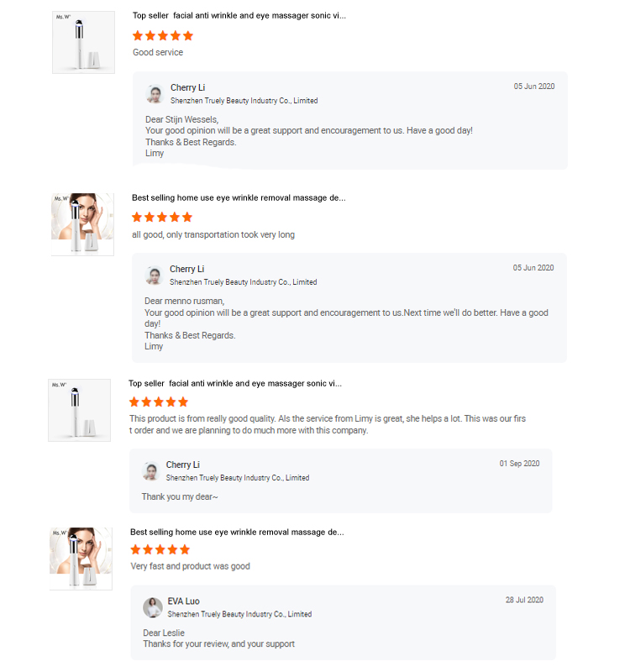Screen dimensions: 630x672
Task: Click the Cherry Li name in the 01 Sep 2020 reply
Action: 183,465
